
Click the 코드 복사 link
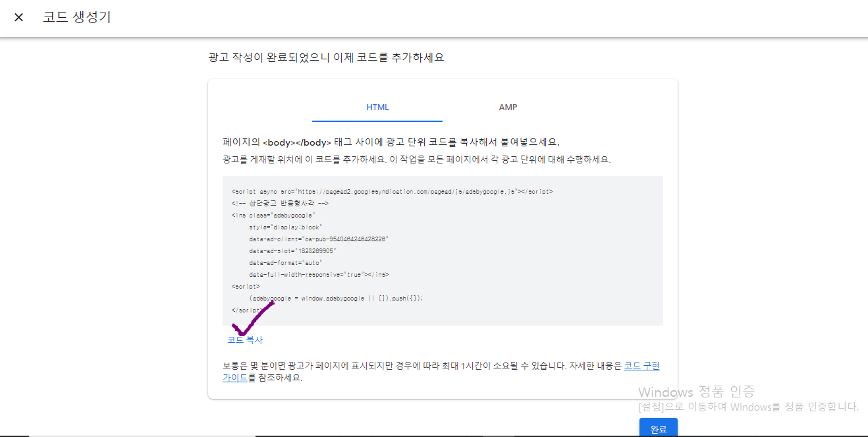pyautogui.click(x=245, y=340)
